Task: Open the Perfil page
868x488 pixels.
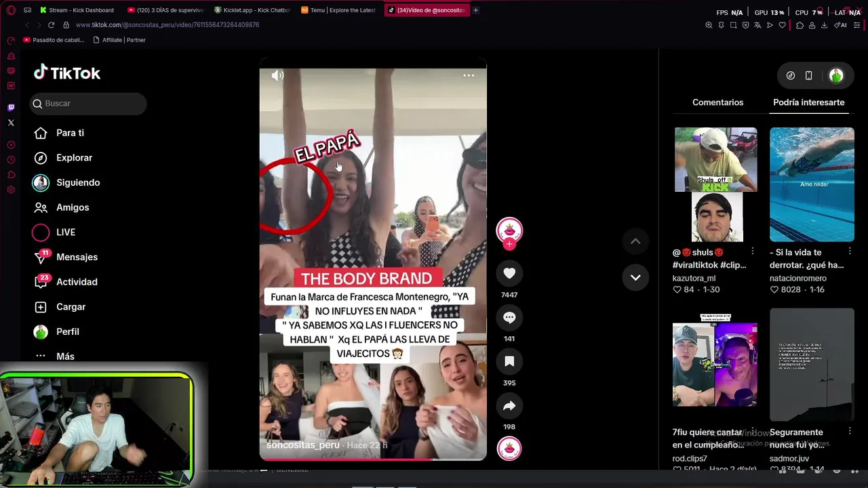Action: 68,331
